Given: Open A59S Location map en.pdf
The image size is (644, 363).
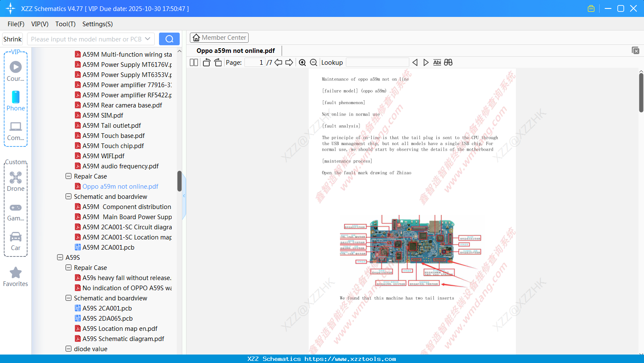Looking at the screenshot, I should pos(120,329).
